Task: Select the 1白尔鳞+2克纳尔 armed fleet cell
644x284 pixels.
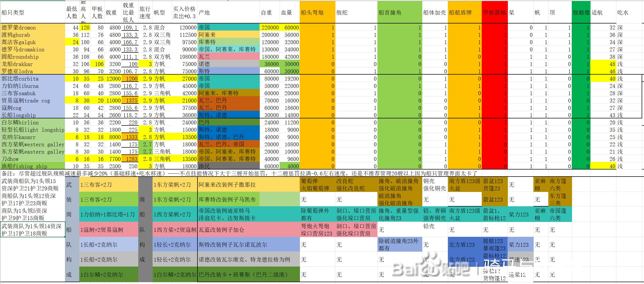Action: click(x=109, y=274)
